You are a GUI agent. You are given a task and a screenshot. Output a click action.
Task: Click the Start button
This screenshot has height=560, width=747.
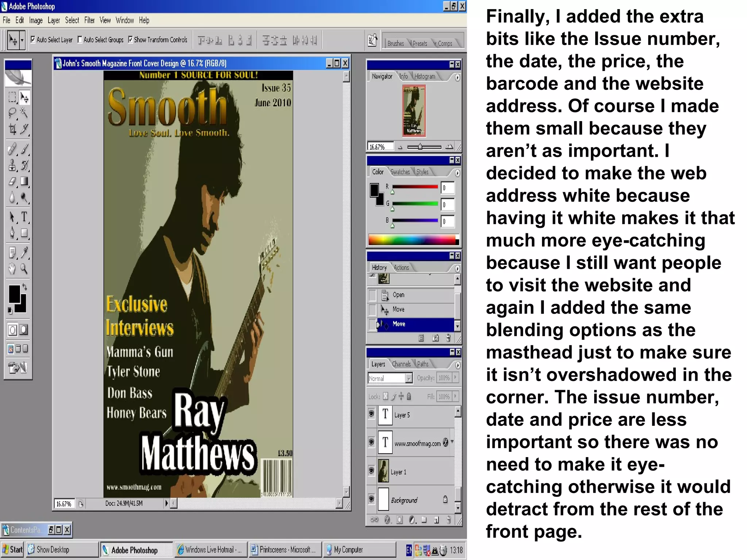(x=12, y=549)
